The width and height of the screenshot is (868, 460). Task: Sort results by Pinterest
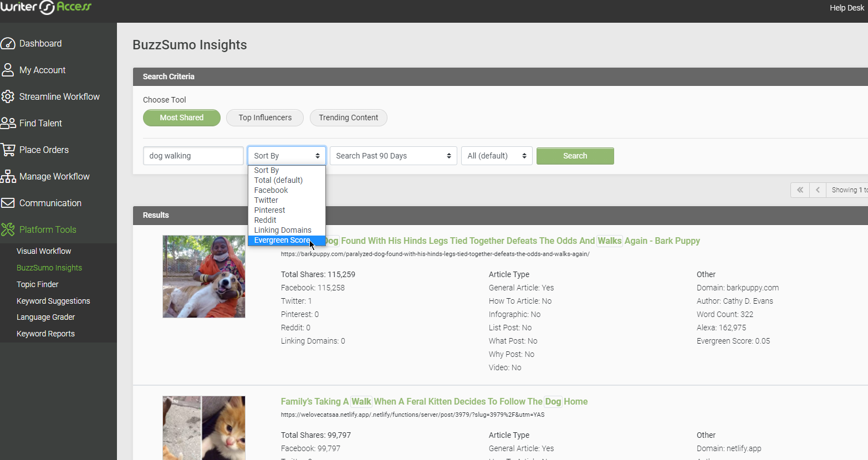pyautogui.click(x=287, y=210)
